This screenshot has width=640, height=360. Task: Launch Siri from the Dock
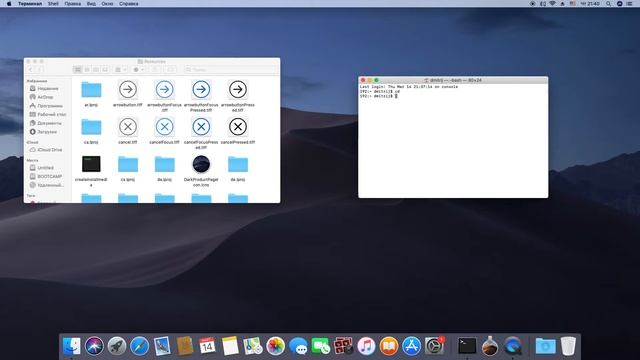coord(94,346)
